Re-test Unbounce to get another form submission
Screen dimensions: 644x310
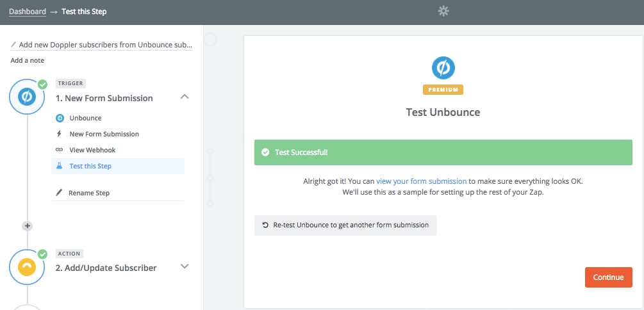345,225
